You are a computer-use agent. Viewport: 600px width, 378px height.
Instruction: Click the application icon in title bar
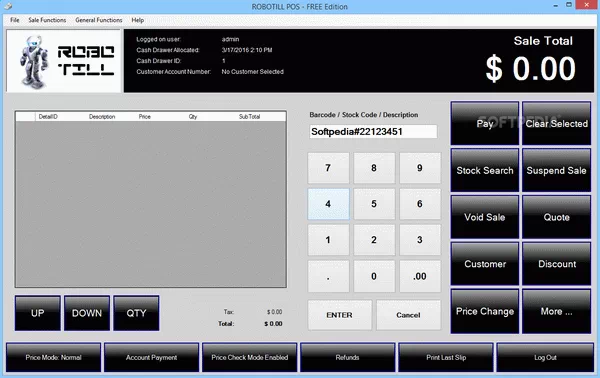pyautogui.click(x=8, y=6)
